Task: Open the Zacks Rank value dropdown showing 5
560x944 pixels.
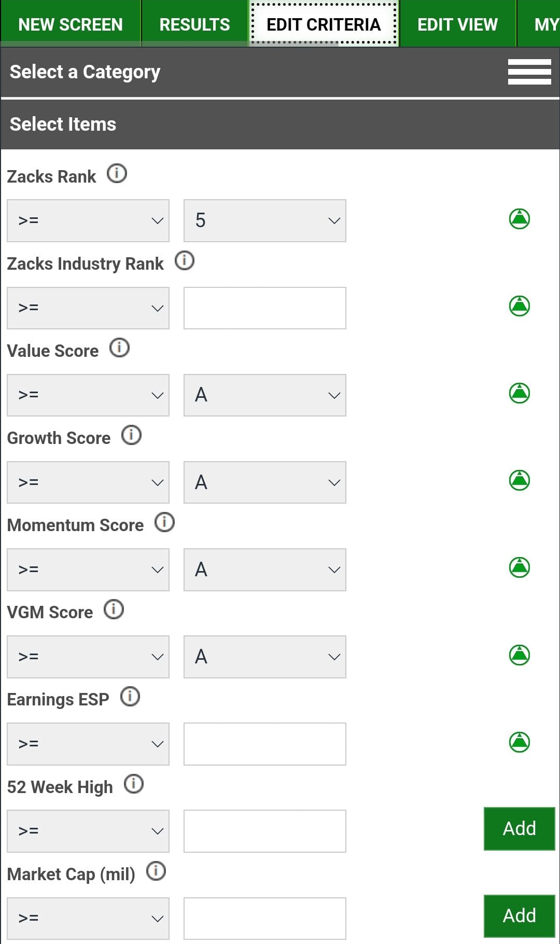Action: (264, 220)
